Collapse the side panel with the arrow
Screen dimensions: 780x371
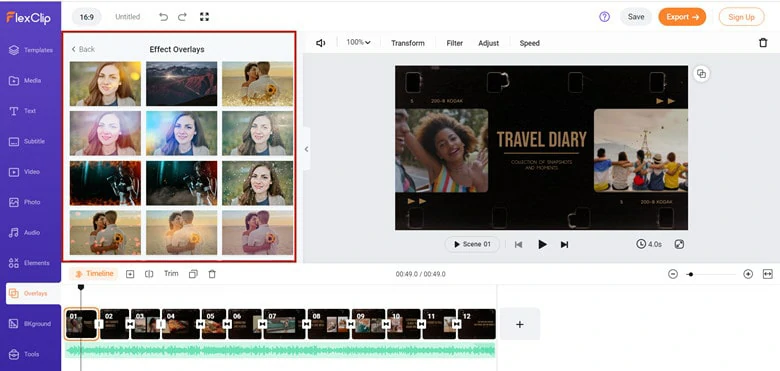point(306,149)
